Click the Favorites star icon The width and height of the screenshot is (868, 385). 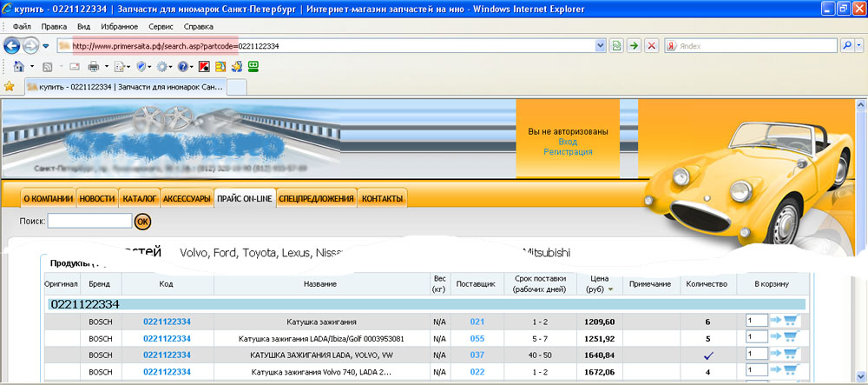[x=9, y=86]
